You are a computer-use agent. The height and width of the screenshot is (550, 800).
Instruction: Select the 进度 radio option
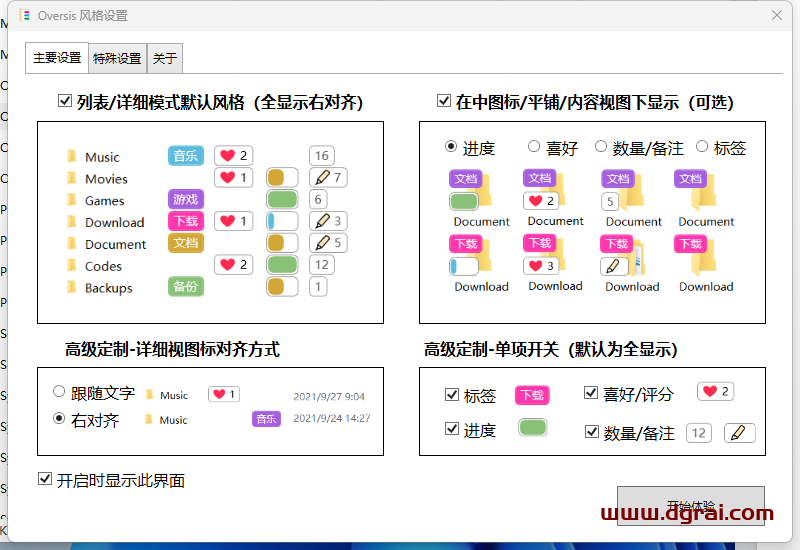click(451, 147)
